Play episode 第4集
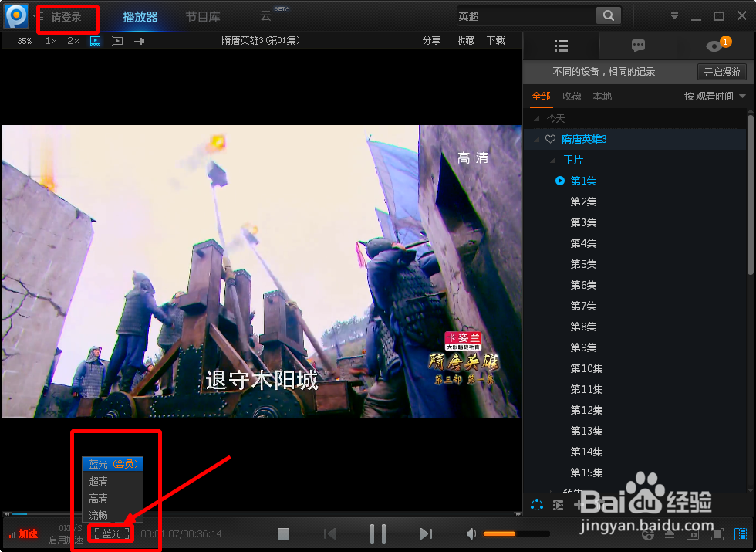This screenshot has height=552, width=756. pyautogui.click(x=583, y=243)
